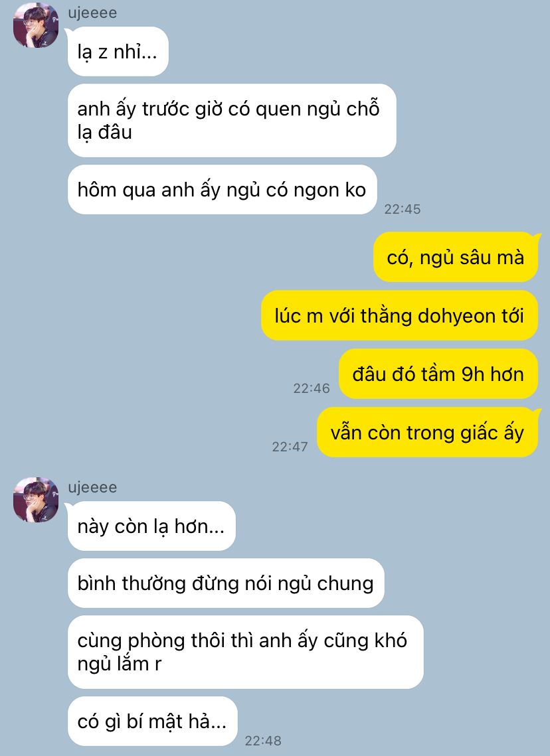Select message "này còn lạ hơn..."
The width and height of the screenshot is (550, 756).
tap(151, 526)
